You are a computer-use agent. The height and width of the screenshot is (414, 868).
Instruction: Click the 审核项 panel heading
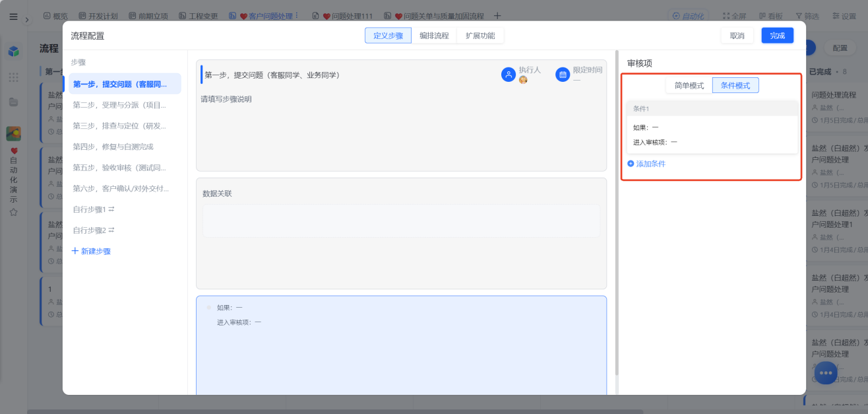[x=640, y=63]
